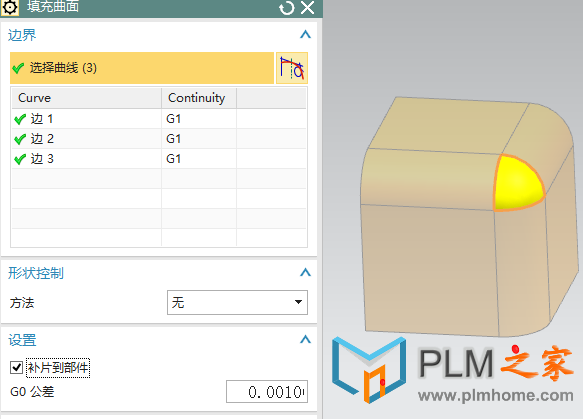The width and height of the screenshot is (583, 419).
Task: Click the G0 公差 tolerance input field
Action: 267,391
